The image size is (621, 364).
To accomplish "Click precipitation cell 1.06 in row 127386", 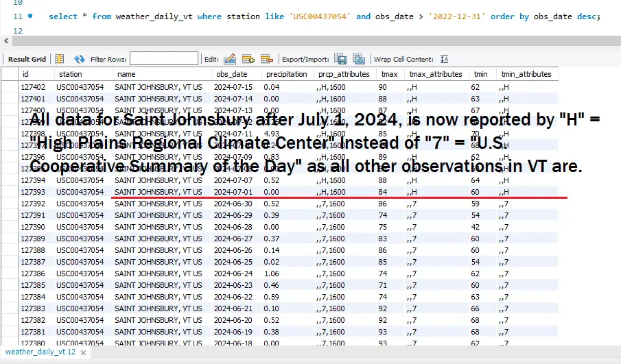I will click(272, 274).
